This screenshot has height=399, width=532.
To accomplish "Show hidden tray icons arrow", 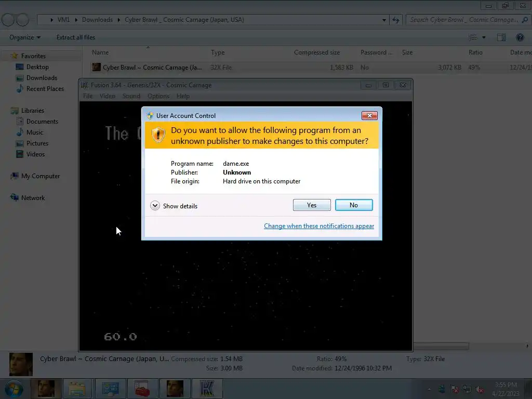I will coord(429,389).
